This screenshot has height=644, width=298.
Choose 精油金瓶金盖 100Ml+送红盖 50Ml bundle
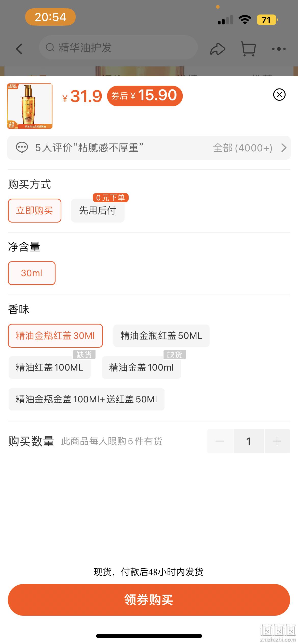[87, 399]
